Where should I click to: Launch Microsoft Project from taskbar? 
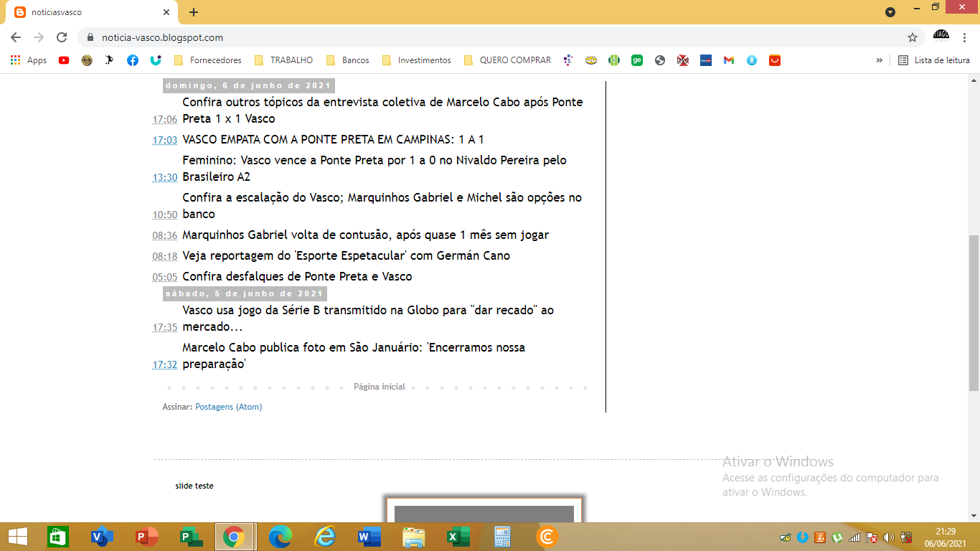pos(191,537)
